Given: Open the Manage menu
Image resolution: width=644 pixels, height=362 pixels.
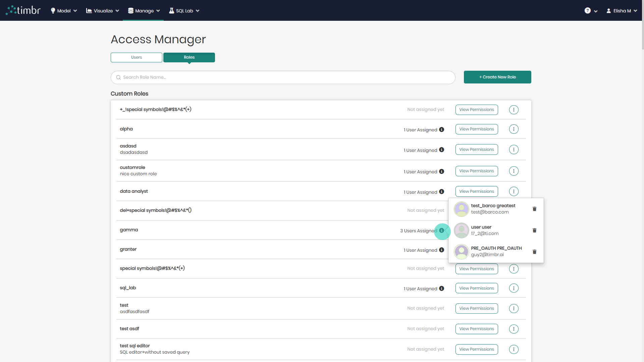Looking at the screenshot, I should pos(143,10).
